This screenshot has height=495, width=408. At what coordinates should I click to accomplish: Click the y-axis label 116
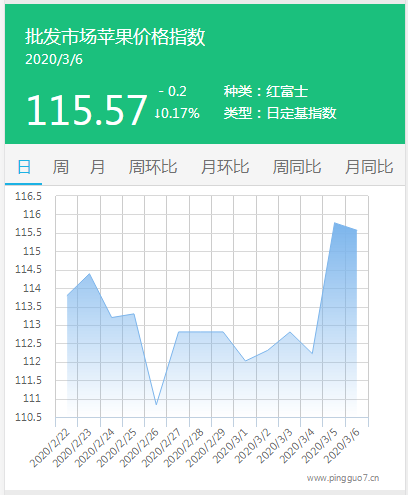(32, 214)
